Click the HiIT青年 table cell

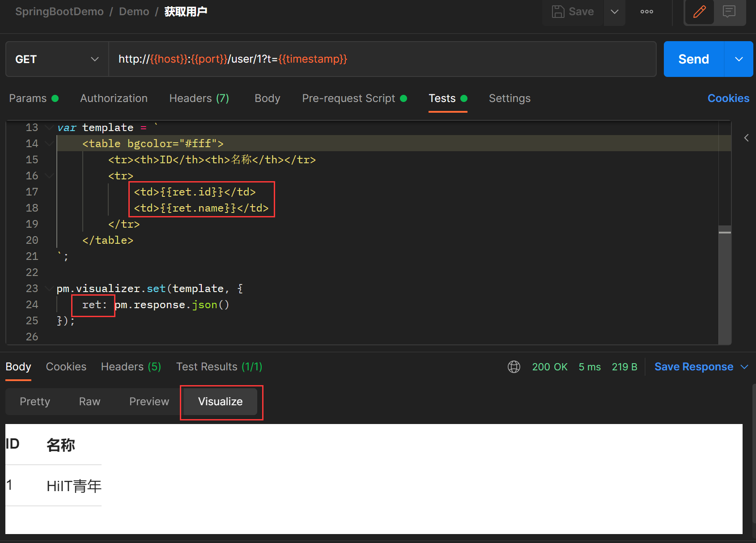coord(74,486)
